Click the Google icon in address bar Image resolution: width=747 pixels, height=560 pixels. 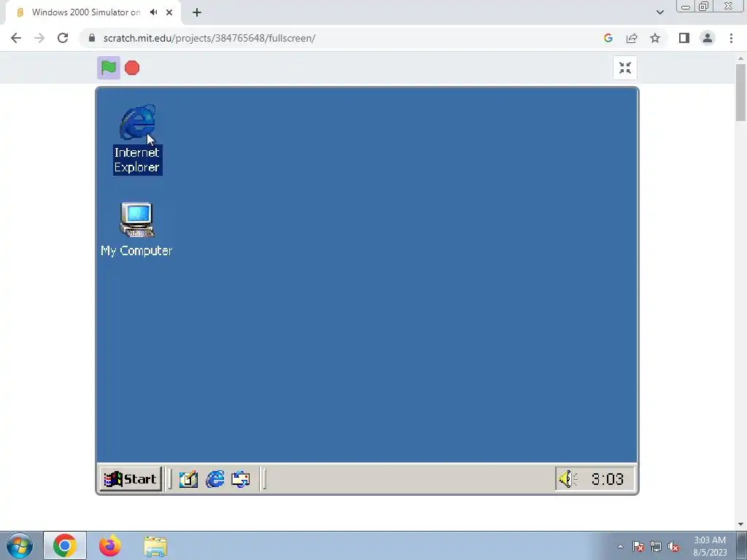pos(608,38)
